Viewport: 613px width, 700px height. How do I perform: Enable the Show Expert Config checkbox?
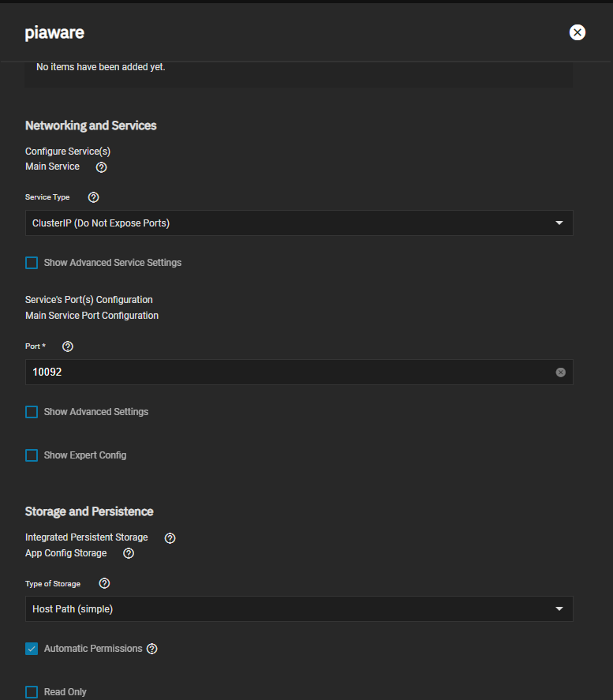click(x=32, y=455)
